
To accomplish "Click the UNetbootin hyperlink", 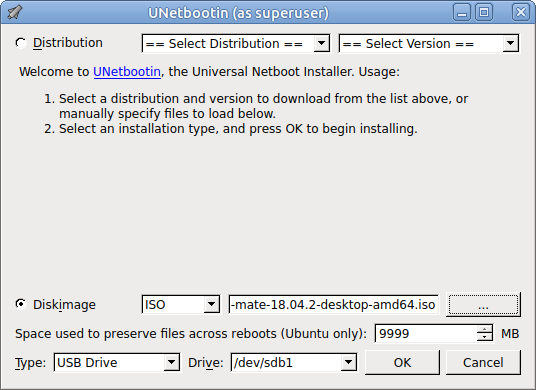I will coord(127,72).
